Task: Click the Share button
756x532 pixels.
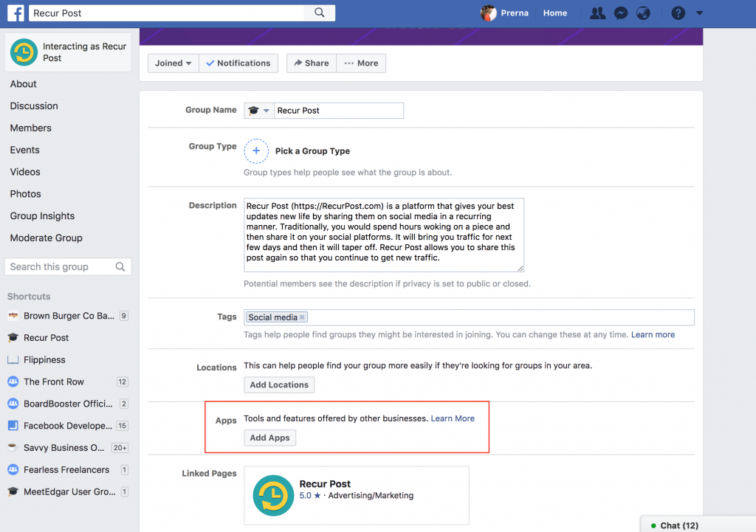Action: click(312, 63)
